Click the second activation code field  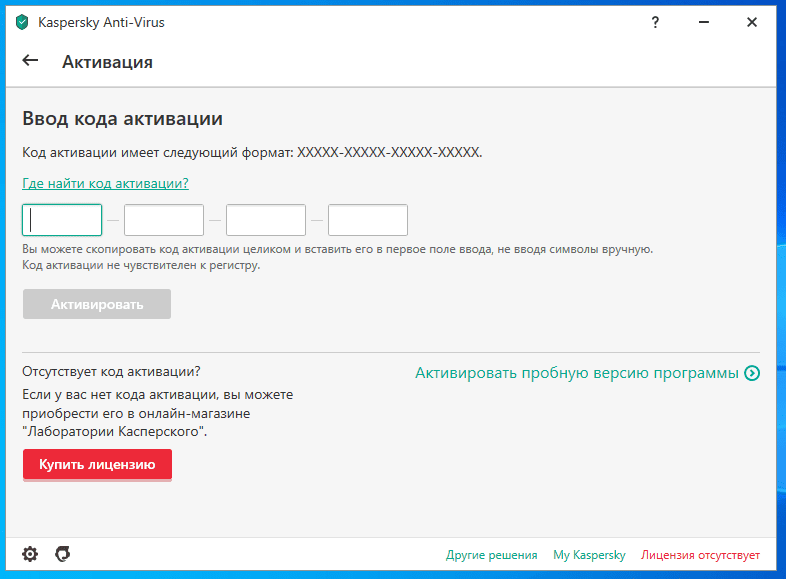tap(164, 220)
